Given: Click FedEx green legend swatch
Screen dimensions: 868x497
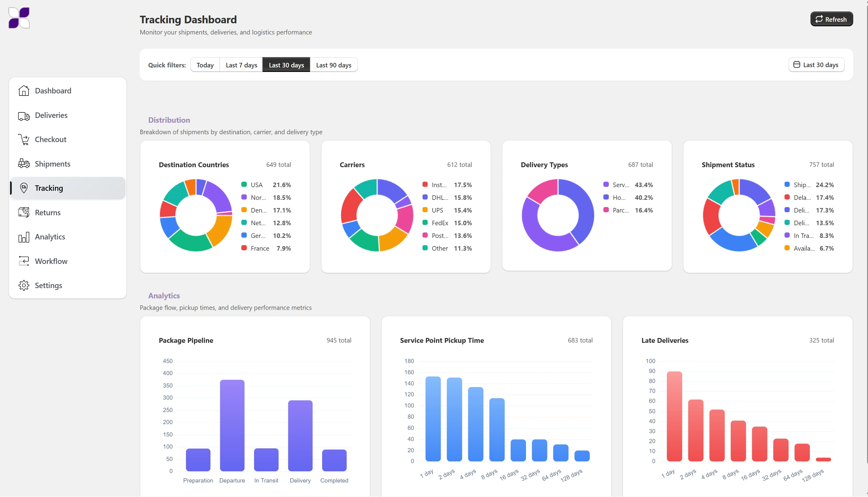Looking at the screenshot, I should pyautogui.click(x=425, y=223).
